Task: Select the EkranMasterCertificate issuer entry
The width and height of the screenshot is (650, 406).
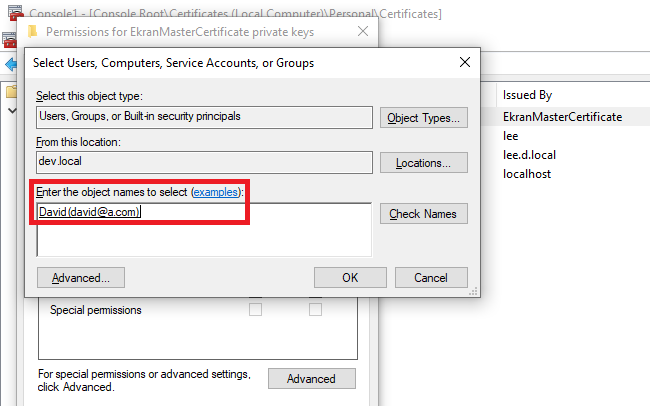Action: tap(562, 117)
